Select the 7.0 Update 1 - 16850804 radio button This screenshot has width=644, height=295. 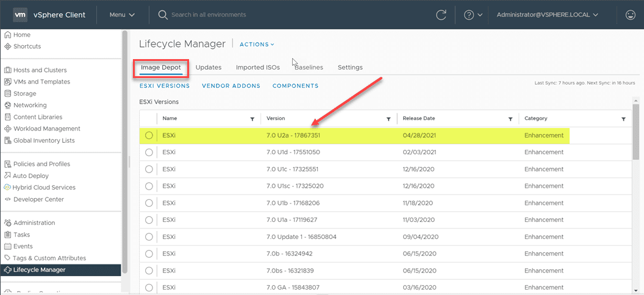tap(149, 236)
